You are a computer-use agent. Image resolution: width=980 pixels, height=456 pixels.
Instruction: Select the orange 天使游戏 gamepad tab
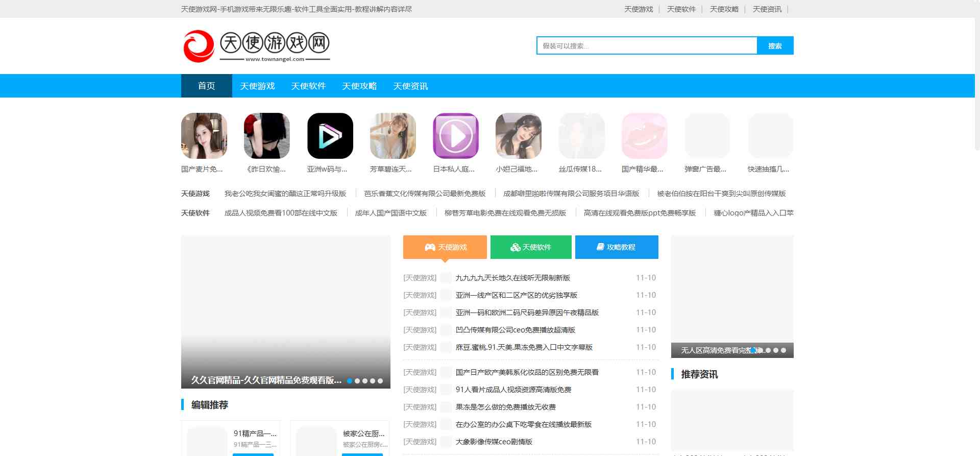pos(445,247)
